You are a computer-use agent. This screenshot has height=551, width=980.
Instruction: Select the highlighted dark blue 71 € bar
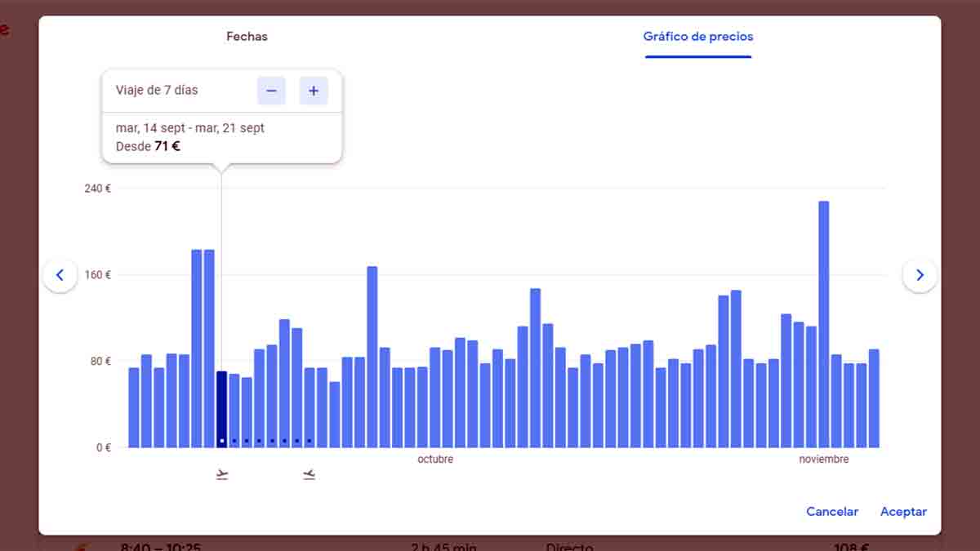click(222, 408)
